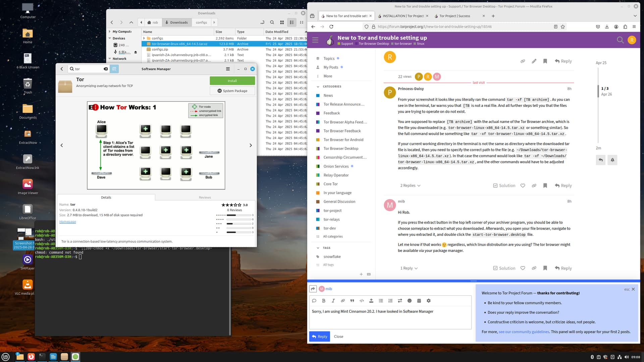This screenshot has width=644, height=362.
Task: Collapse the TAGS section in forum sidebar
Action: [x=318, y=248]
